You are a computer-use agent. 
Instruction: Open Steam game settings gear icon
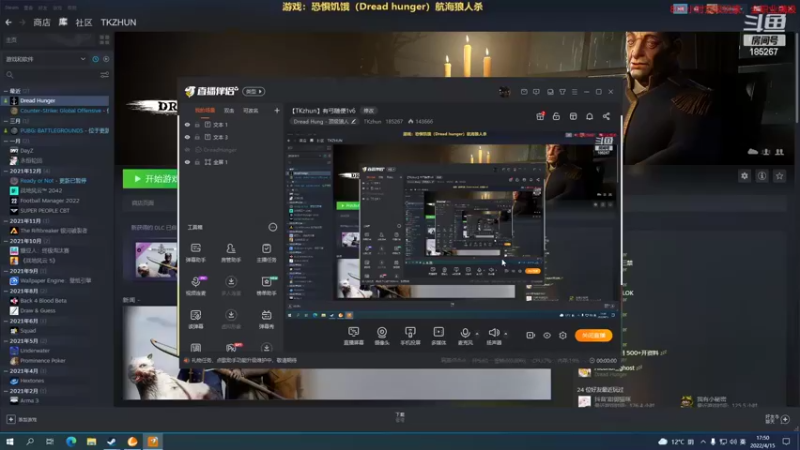[x=744, y=176]
